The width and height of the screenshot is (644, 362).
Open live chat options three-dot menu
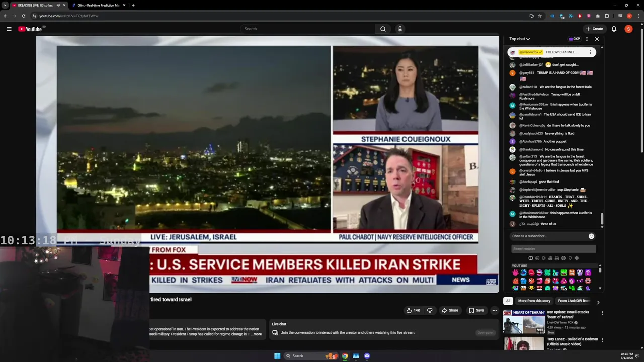point(587,39)
